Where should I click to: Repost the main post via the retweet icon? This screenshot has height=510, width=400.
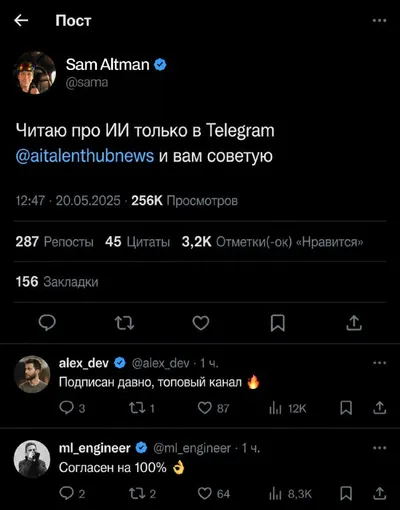124,323
